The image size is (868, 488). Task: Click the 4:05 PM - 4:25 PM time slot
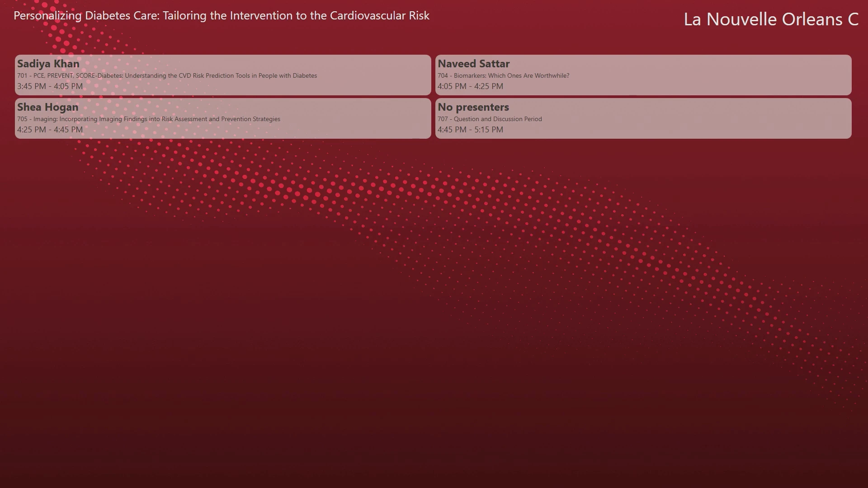(x=470, y=86)
